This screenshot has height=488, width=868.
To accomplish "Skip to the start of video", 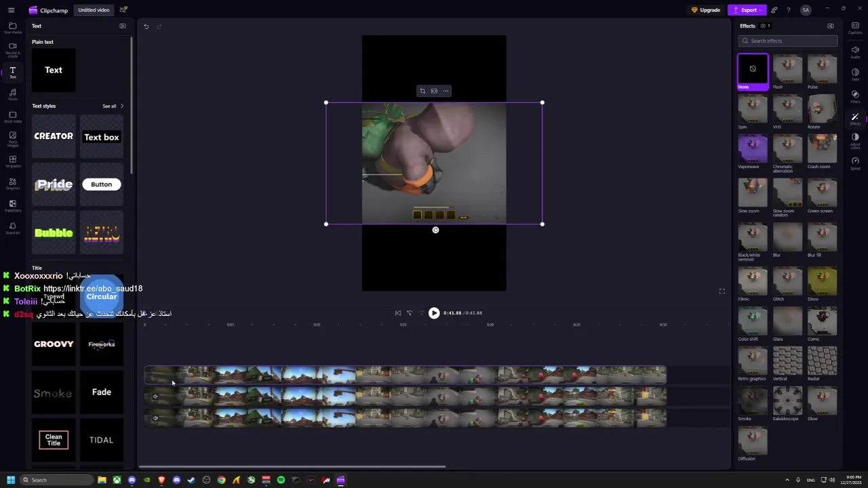I will 398,313.
